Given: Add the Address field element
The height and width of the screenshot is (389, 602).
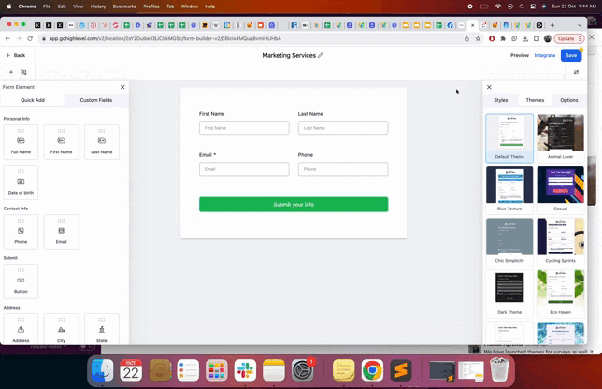Looking at the screenshot, I should (21, 329).
